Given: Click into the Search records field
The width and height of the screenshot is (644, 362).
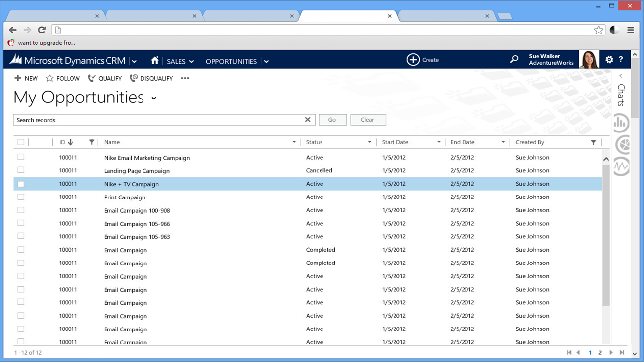Looking at the screenshot, I should pyautogui.click(x=158, y=120).
